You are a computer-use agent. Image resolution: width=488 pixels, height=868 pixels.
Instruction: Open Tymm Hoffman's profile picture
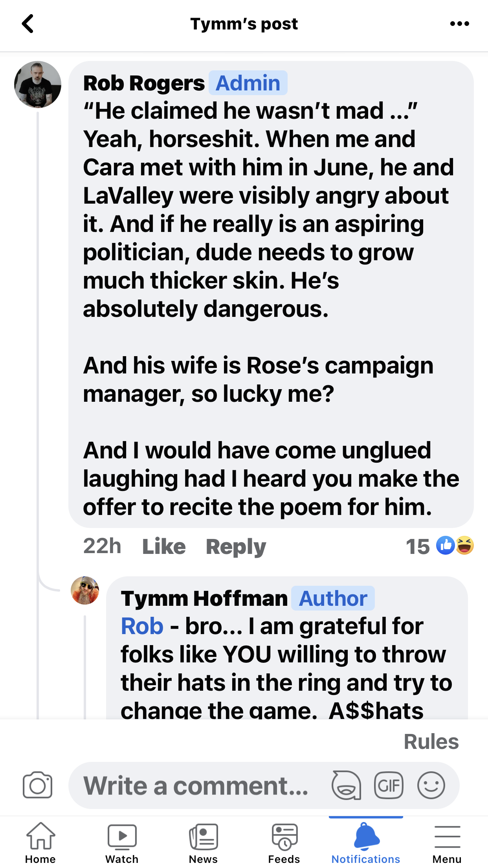pyautogui.click(x=85, y=590)
